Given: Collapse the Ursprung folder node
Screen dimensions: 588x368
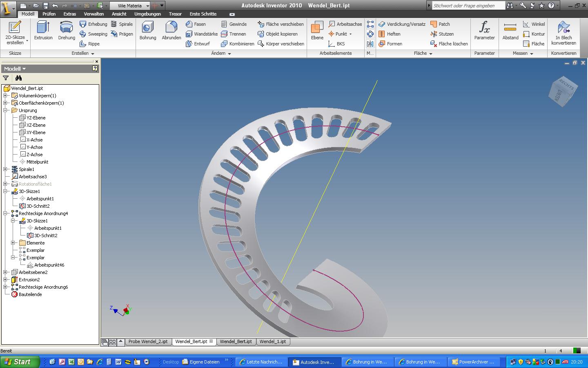Looking at the screenshot, I should pos(6,110).
